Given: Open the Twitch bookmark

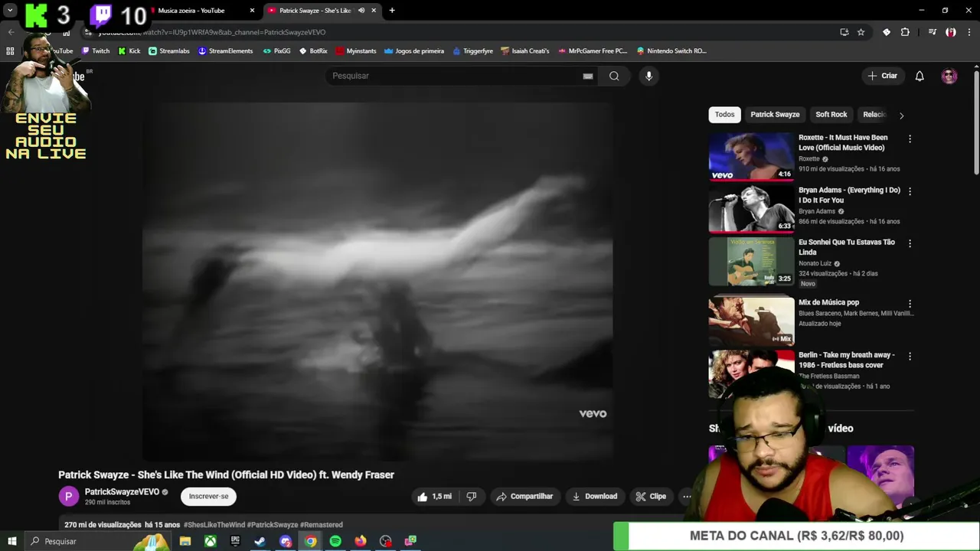Looking at the screenshot, I should [x=96, y=51].
